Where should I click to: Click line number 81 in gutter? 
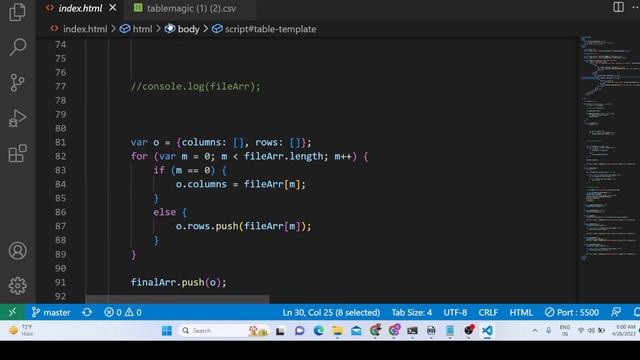[60, 142]
